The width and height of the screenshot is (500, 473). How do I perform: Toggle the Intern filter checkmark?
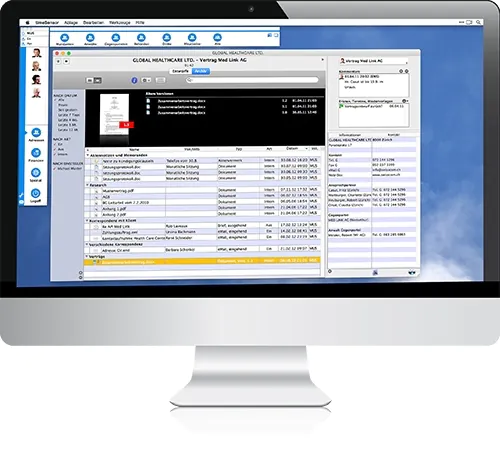[56, 154]
